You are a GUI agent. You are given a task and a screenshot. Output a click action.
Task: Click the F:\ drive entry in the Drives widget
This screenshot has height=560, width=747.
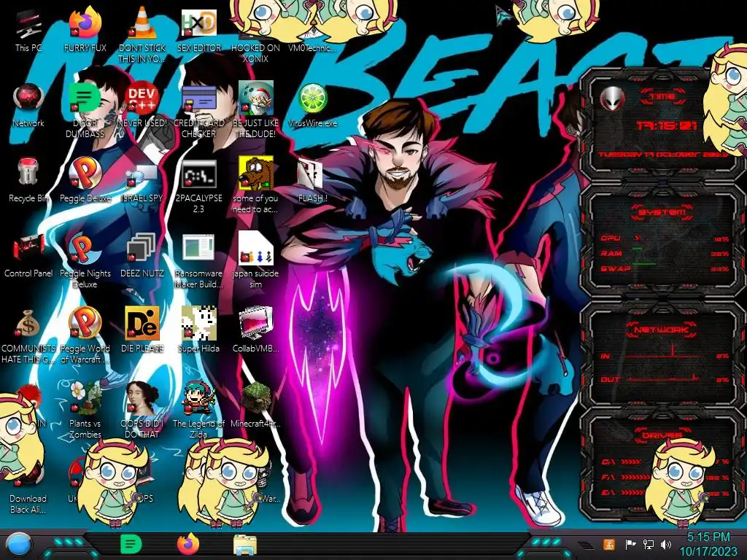[x=665, y=477]
